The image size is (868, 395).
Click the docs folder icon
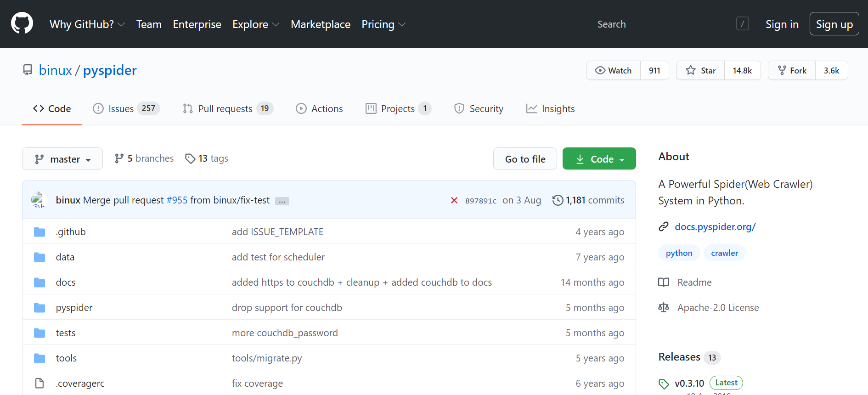pos(39,282)
